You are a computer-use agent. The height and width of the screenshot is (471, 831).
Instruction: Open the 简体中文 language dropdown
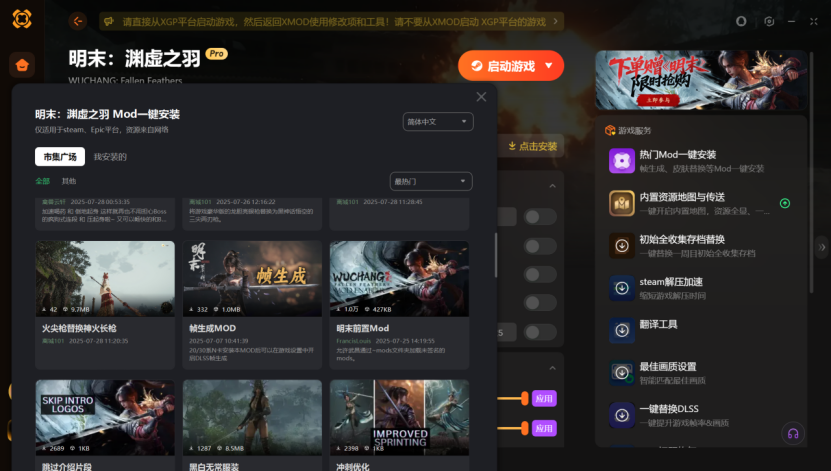click(438, 122)
